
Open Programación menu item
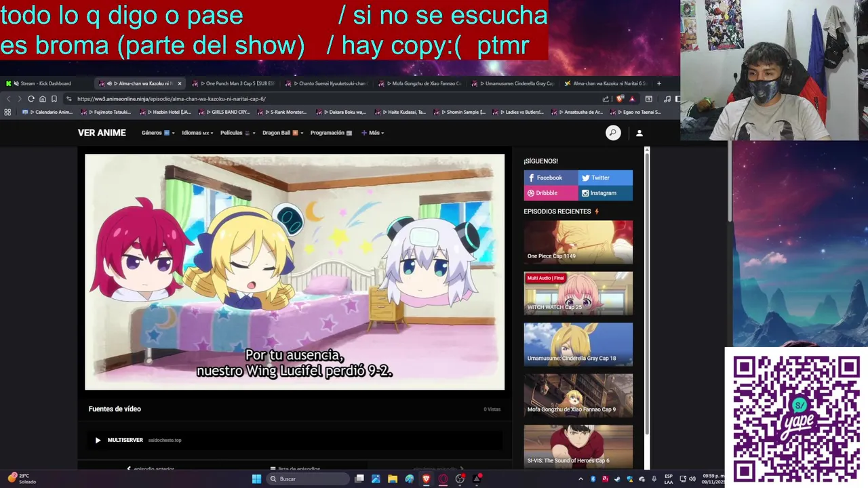[331, 133]
